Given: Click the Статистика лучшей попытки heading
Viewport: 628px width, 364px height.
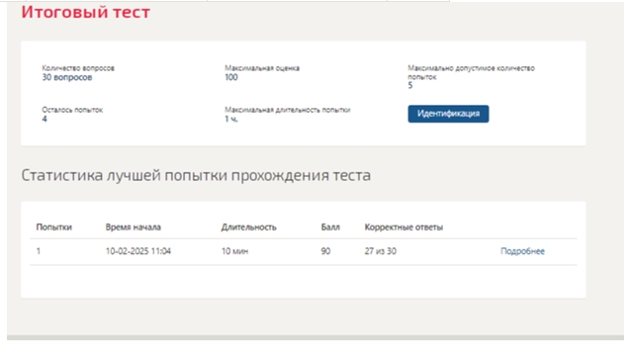Looking at the screenshot, I should coord(196,175).
